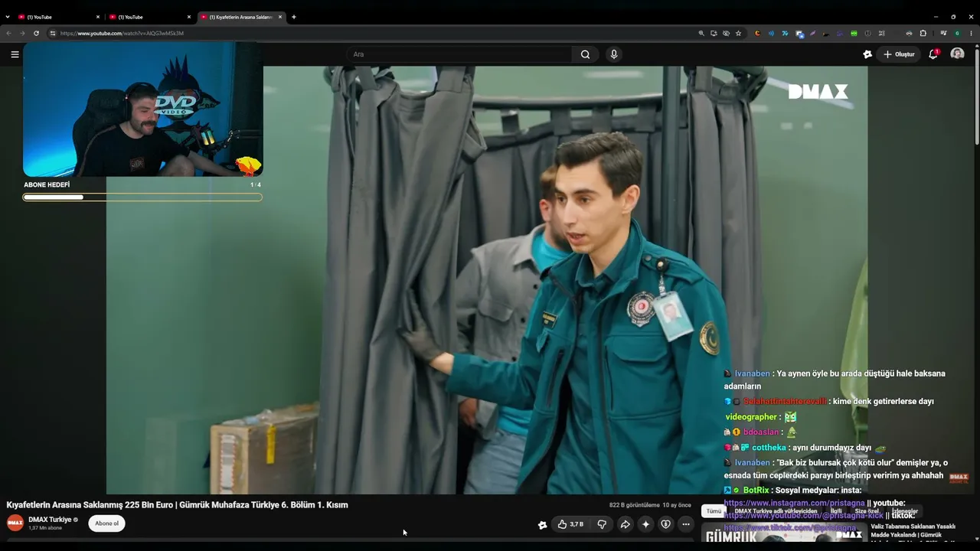
Task: Click the YouTube URL in the address bar
Action: point(122,34)
